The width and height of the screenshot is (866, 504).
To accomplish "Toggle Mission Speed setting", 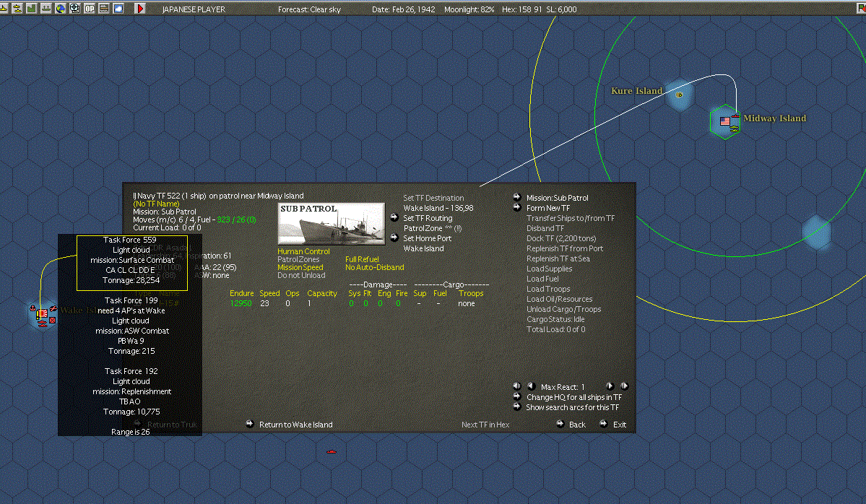I will click(300, 267).
